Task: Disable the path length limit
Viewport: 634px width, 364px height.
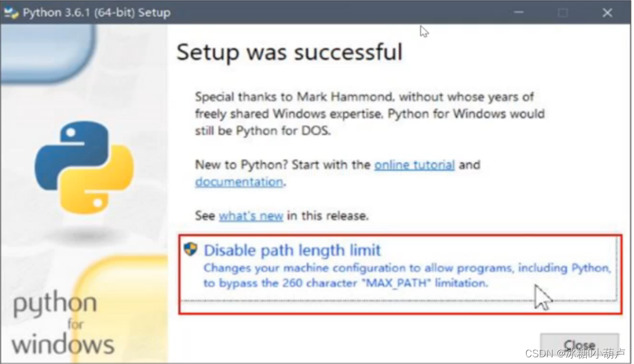Action: pyautogui.click(x=293, y=250)
